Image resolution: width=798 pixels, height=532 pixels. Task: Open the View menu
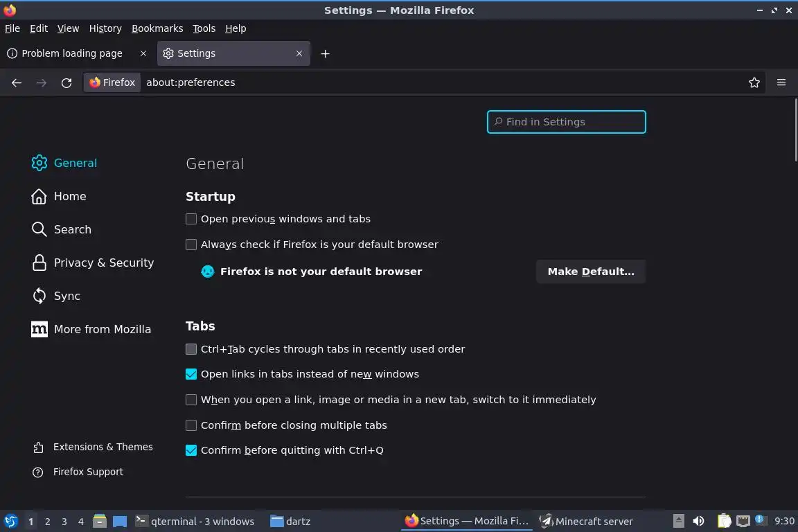pyautogui.click(x=68, y=28)
